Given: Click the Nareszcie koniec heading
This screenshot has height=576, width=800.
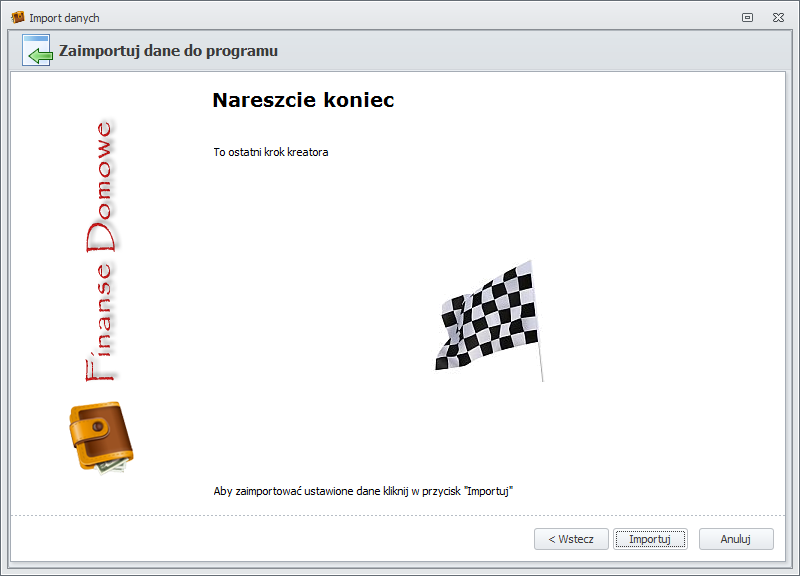Looking at the screenshot, I should pos(303,100).
